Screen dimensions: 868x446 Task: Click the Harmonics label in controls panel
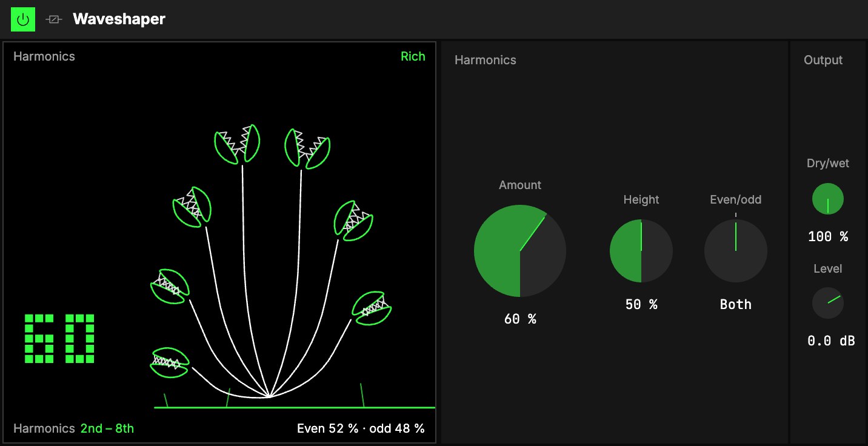(486, 60)
